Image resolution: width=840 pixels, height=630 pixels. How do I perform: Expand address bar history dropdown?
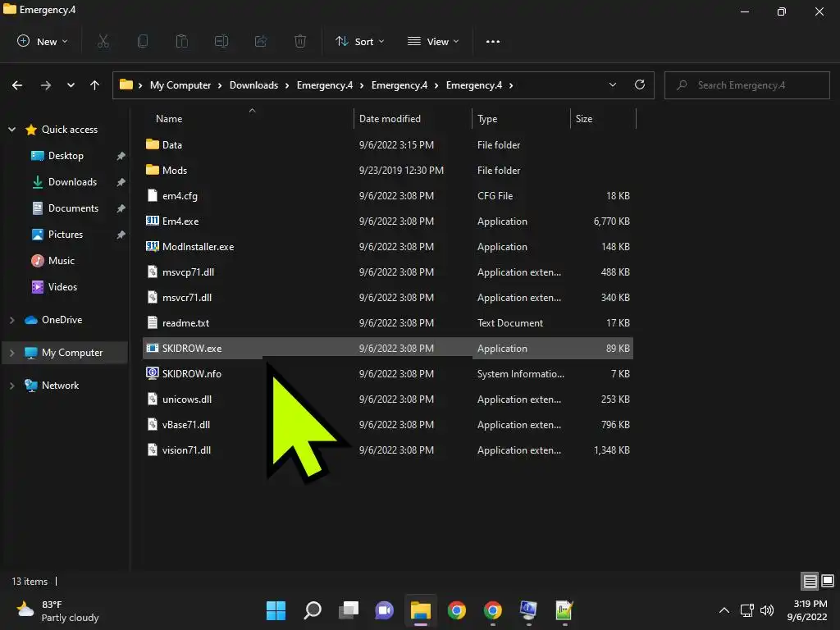[x=612, y=84]
